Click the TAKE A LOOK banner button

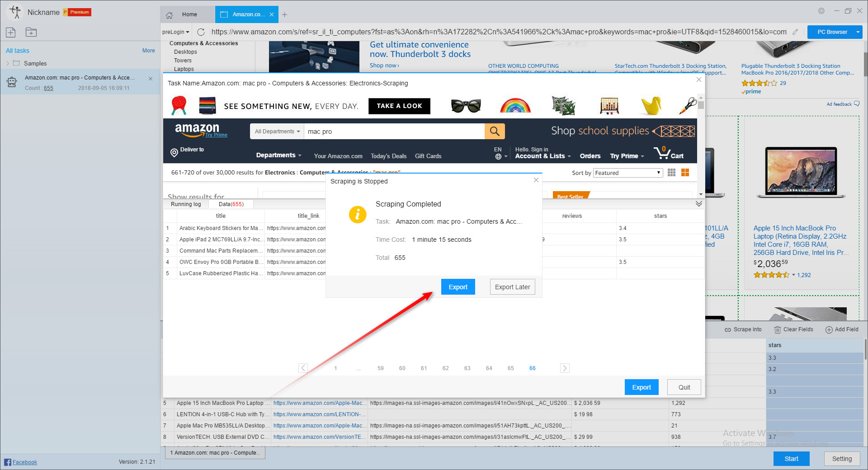[x=399, y=106]
